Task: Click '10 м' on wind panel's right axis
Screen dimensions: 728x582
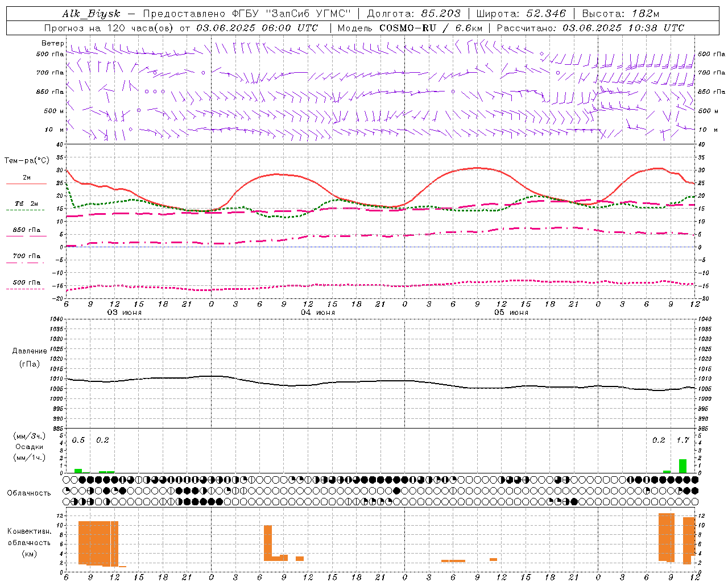Action: 707,130
